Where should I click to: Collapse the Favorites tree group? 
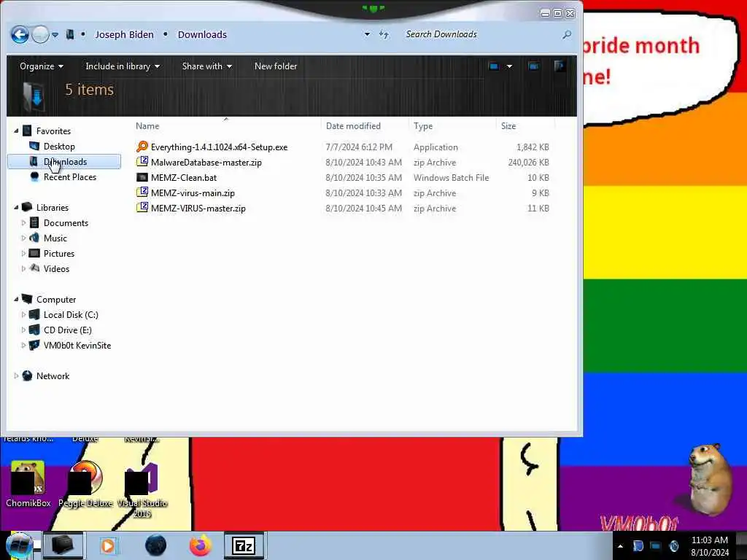[x=16, y=131]
